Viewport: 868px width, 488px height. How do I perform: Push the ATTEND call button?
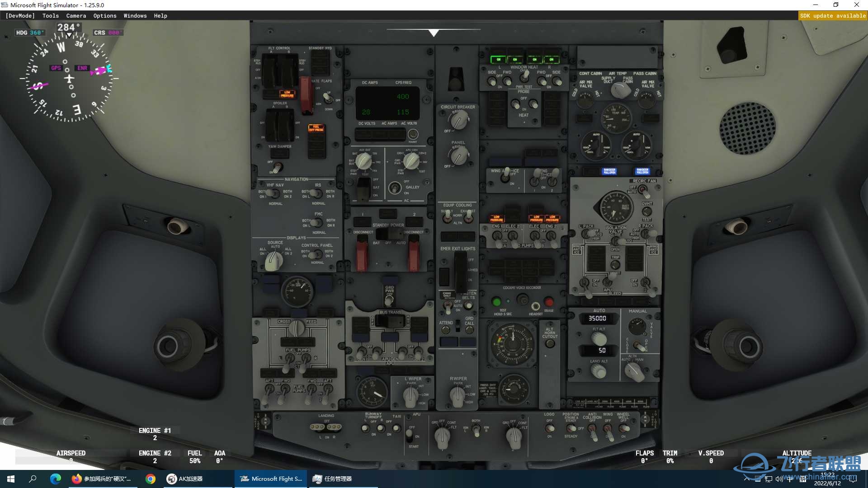pos(446,329)
